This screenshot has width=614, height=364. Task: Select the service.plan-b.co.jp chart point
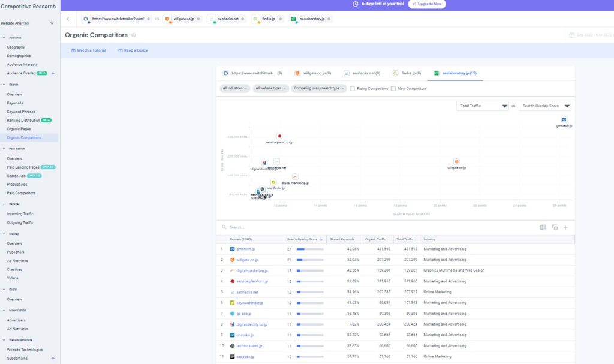point(279,136)
